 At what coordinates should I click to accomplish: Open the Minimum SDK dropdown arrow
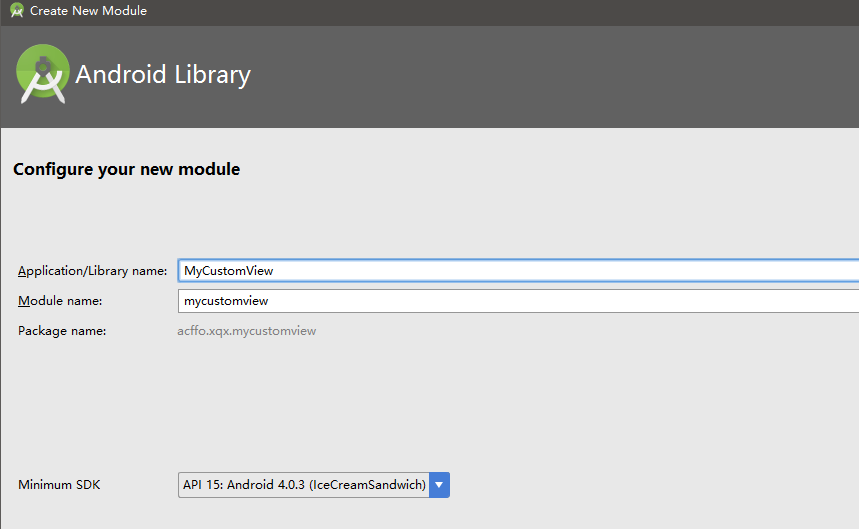coord(439,485)
